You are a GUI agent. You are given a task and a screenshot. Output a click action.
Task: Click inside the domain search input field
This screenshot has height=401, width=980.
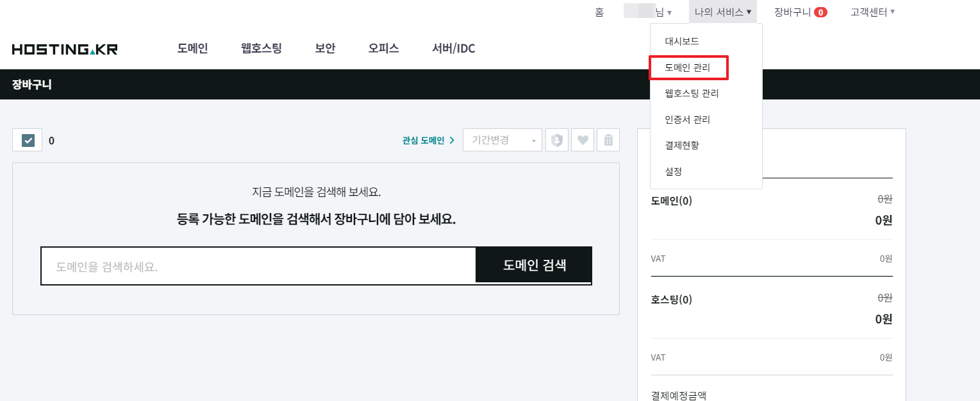[256, 265]
